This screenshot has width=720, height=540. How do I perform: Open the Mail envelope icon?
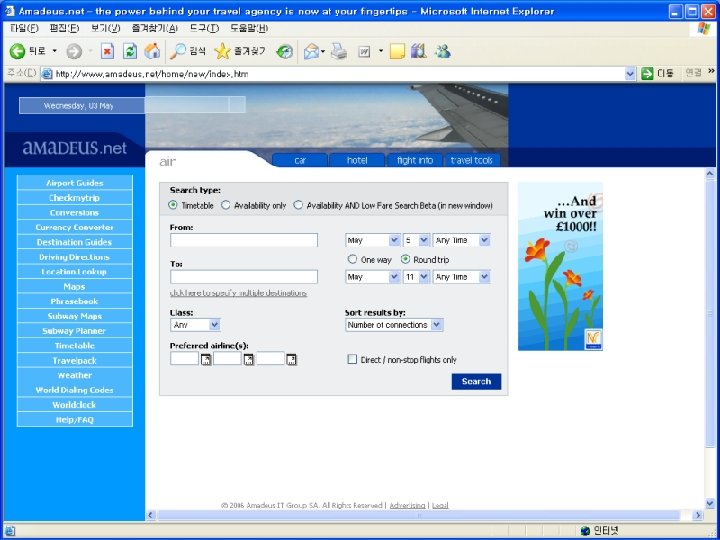point(311,51)
